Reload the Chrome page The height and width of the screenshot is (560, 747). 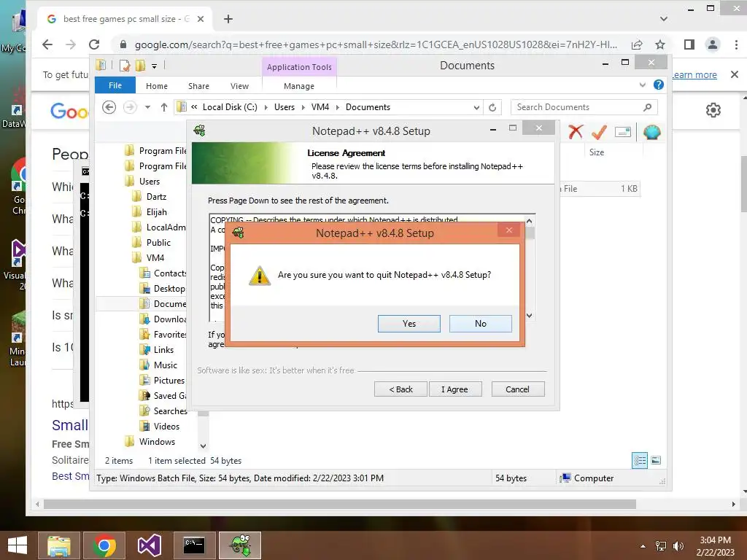click(x=94, y=44)
